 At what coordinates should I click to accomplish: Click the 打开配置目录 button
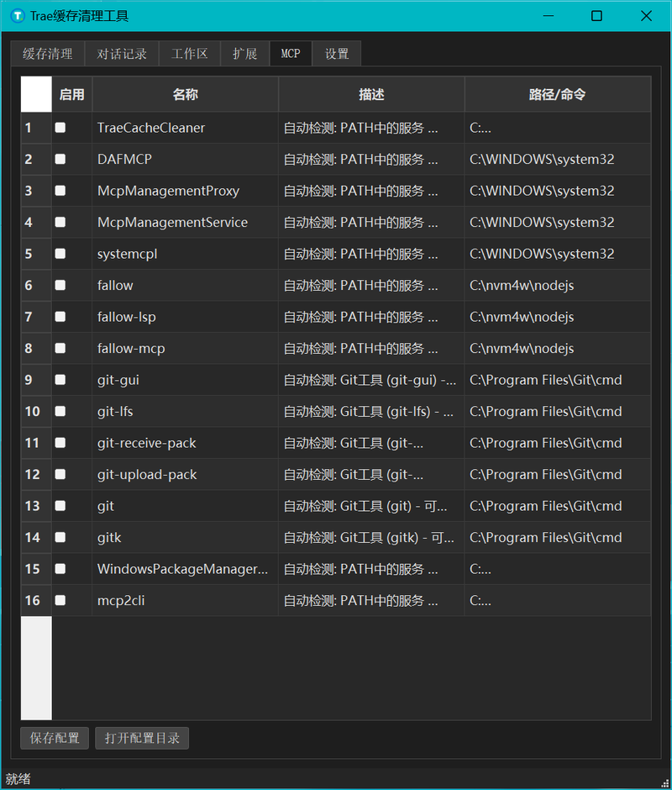click(142, 738)
